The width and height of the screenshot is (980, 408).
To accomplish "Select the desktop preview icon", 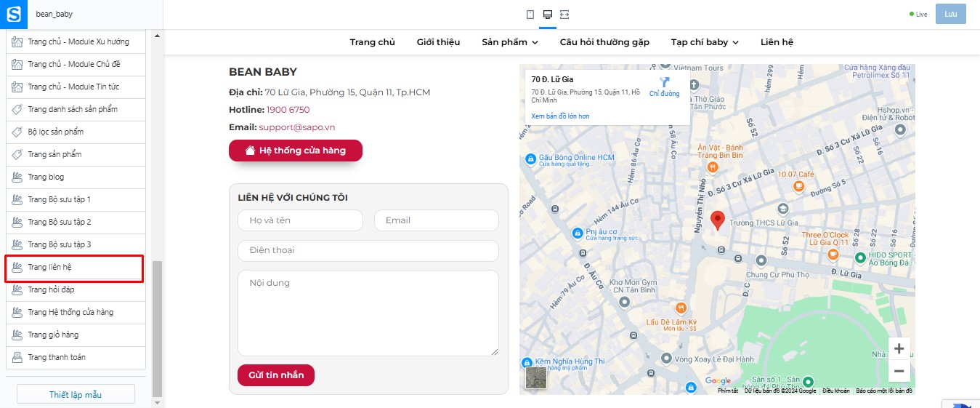I will tap(548, 15).
